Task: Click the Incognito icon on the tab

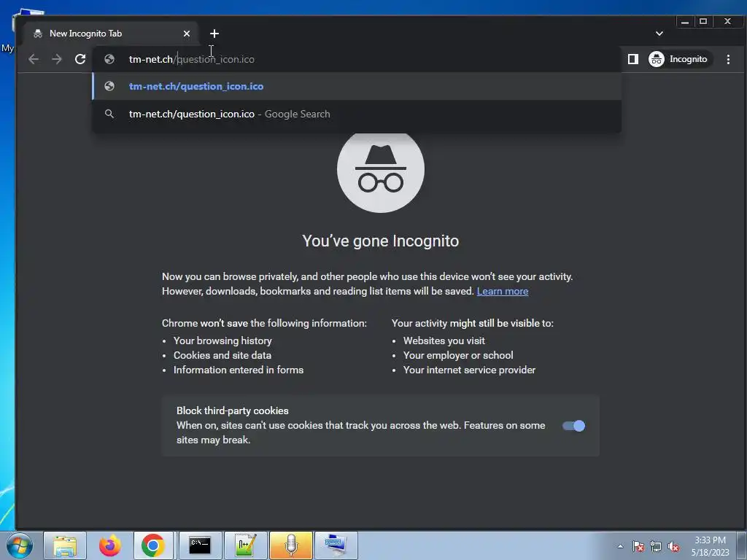Action: (x=38, y=34)
